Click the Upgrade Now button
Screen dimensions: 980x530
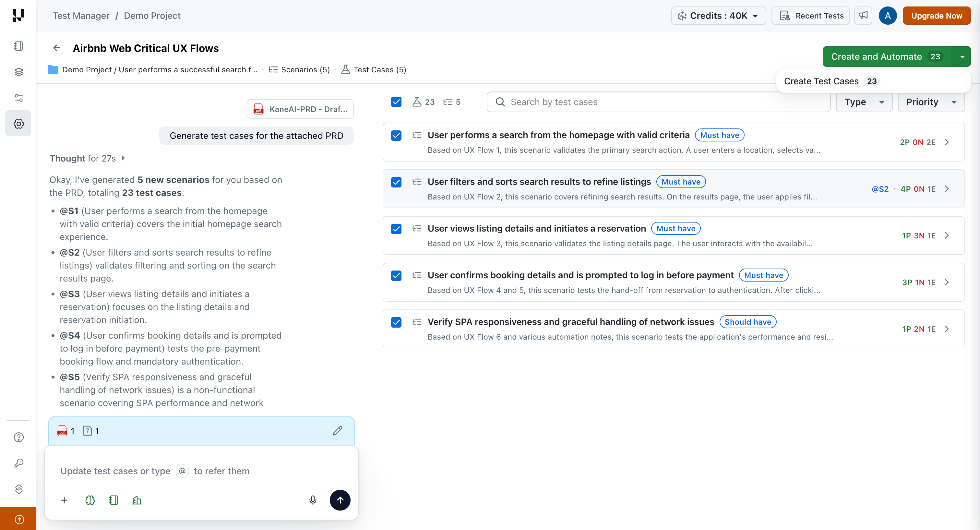[x=937, y=16]
